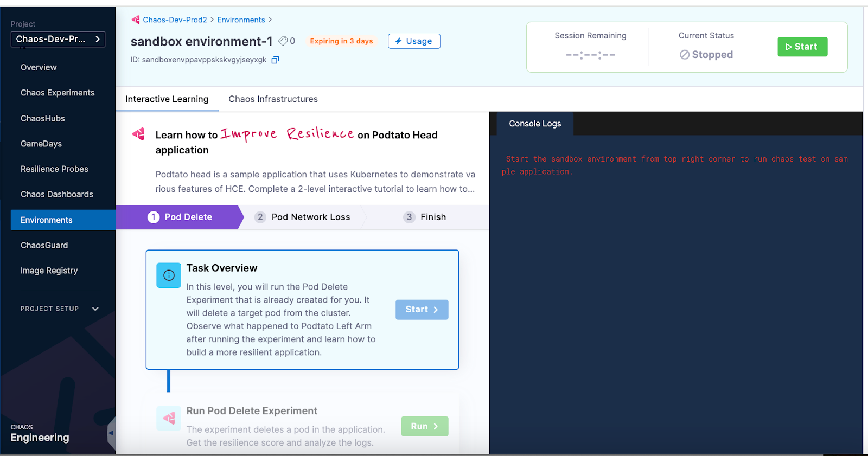Click the Stopped status icon
Viewport: 868px width, 456px height.
click(x=685, y=55)
